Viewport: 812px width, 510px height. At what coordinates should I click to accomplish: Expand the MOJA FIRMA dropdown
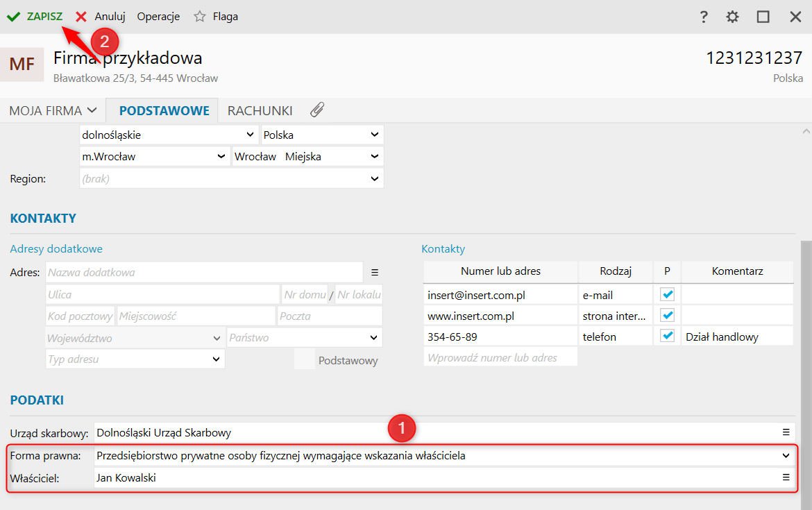click(x=53, y=110)
